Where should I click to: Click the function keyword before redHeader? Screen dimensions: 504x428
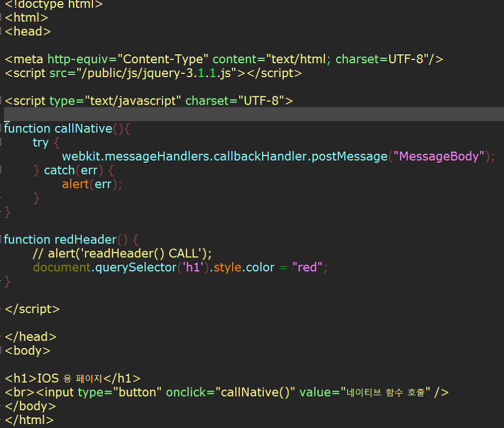pos(27,239)
